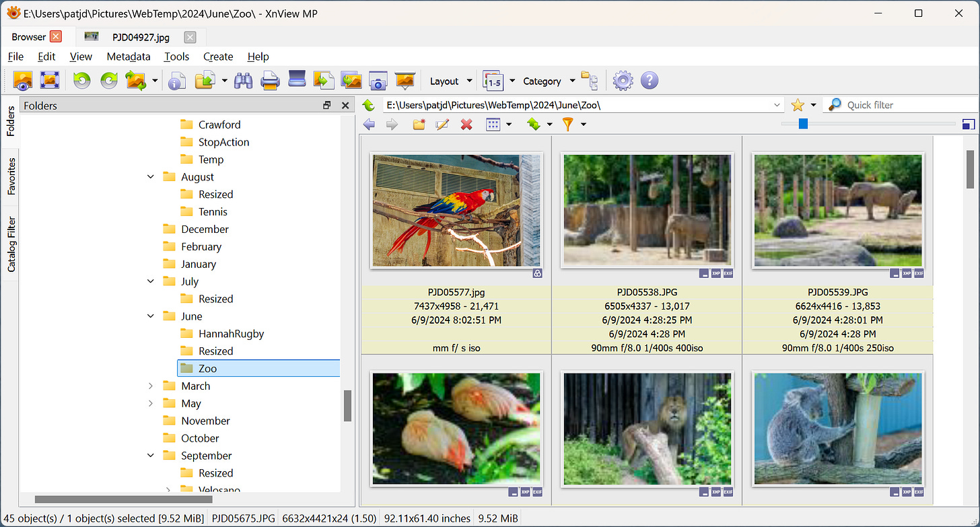Click the thumbnail size slider handle
The image size is (980, 527).
tap(802, 123)
